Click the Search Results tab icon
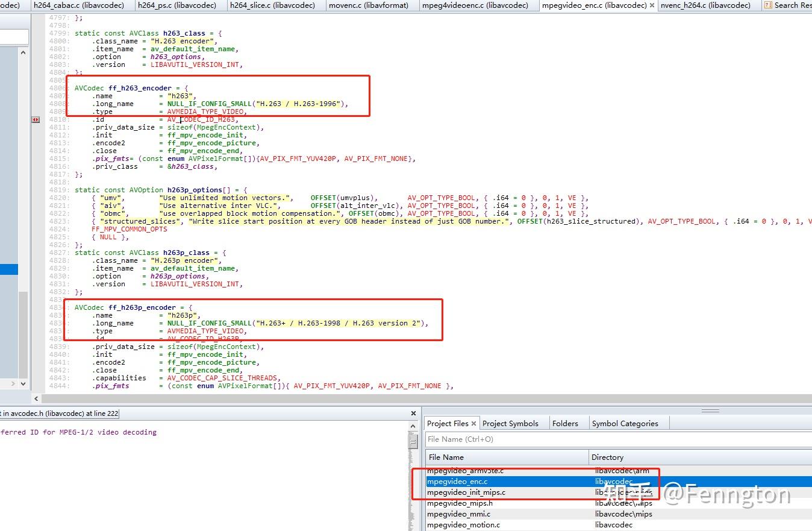Screen dimensions: 812x531 [x=768, y=5]
